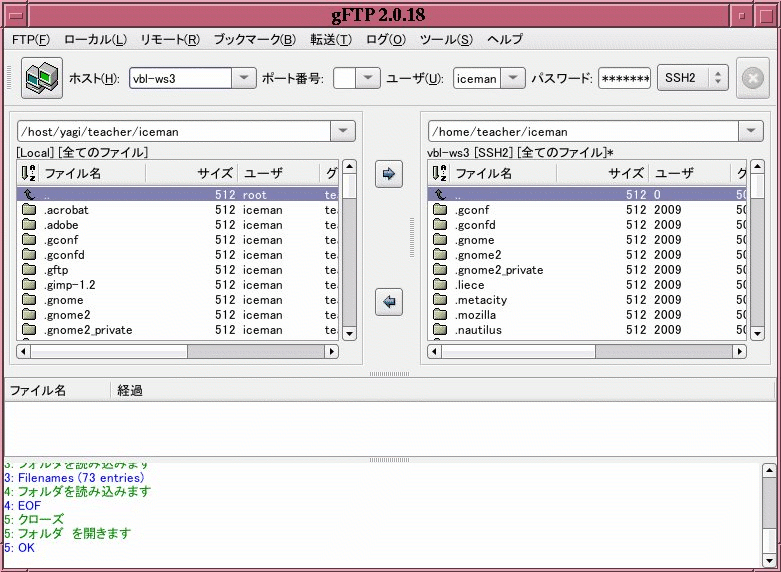Screen dimensions: 781x572
Task: Click the connect computers icon
Action: 42,78
